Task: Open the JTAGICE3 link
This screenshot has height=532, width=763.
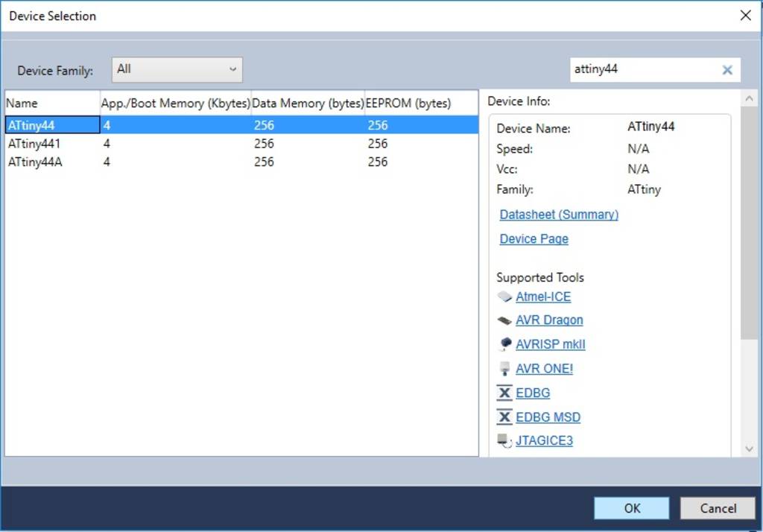Action: tap(544, 440)
